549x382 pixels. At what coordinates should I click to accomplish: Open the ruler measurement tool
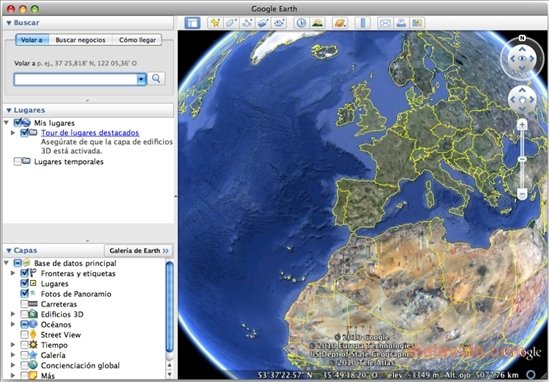click(x=363, y=23)
